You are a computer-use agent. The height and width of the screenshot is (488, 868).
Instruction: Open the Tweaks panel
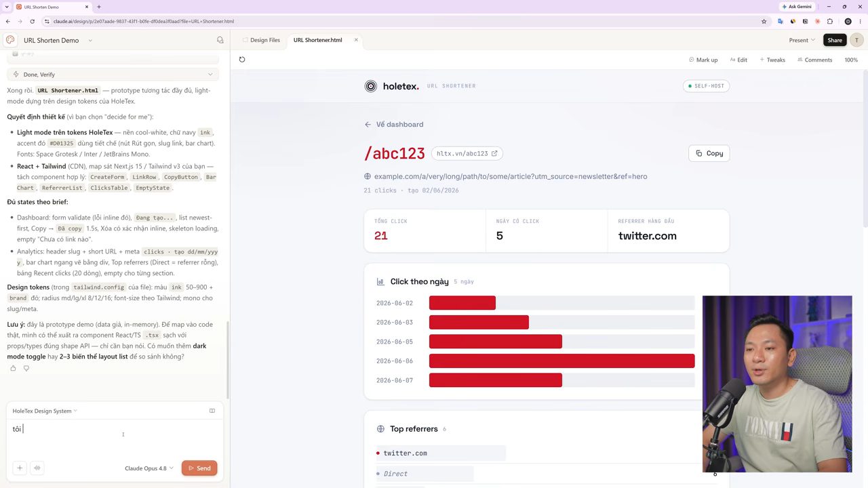click(772, 60)
